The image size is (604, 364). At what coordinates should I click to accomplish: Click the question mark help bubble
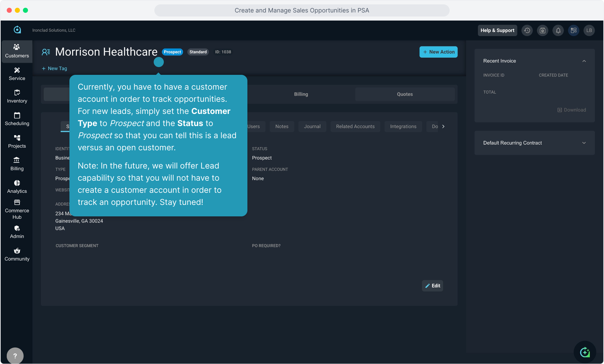(15, 356)
